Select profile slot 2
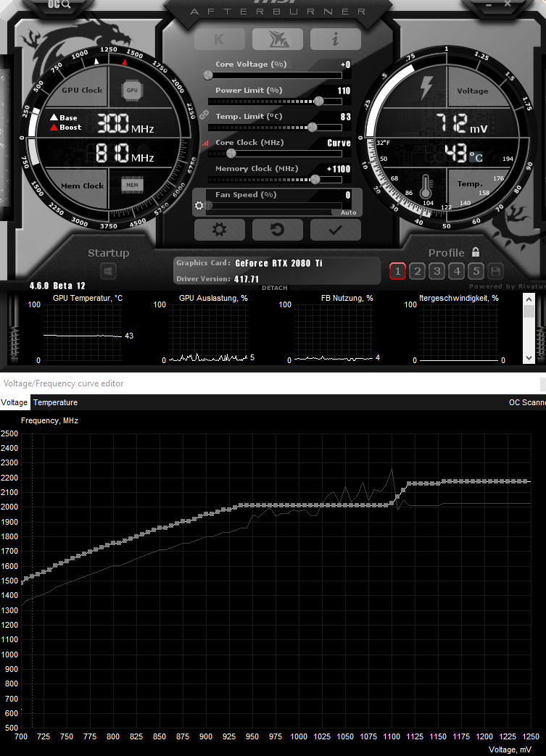Image resolution: width=546 pixels, height=756 pixels. click(417, 271)
